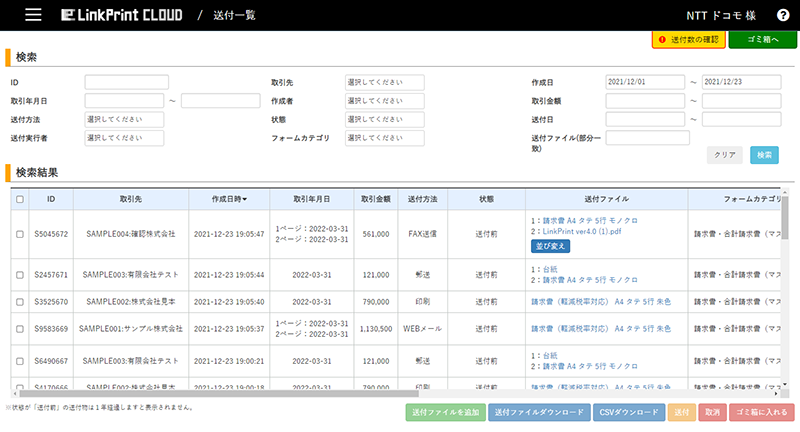Viewport: 800px width, 432px height.
Task: Focus the 送付日 start field
Action: [645, 119]
